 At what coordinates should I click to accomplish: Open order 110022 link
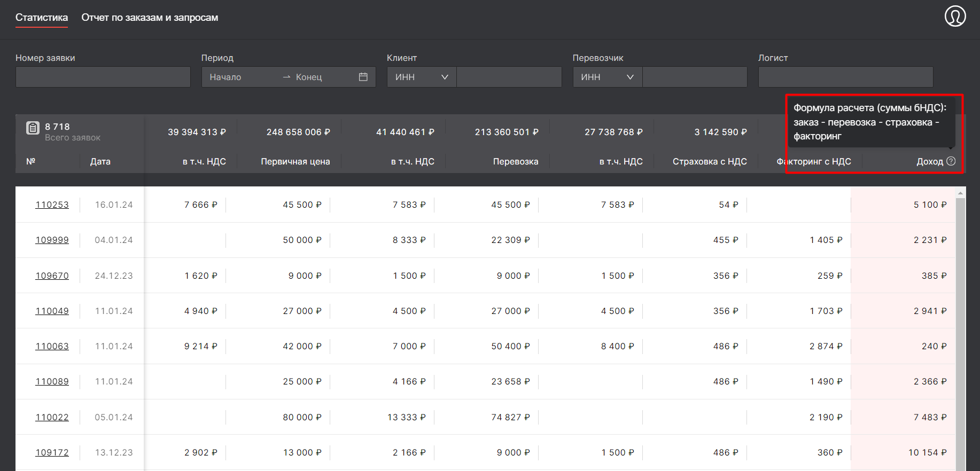(x=52, y=417)
